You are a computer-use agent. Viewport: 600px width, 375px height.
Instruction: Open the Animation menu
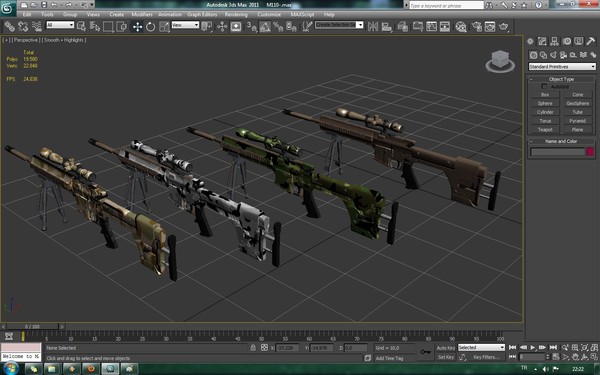click(x=170, y=15)
